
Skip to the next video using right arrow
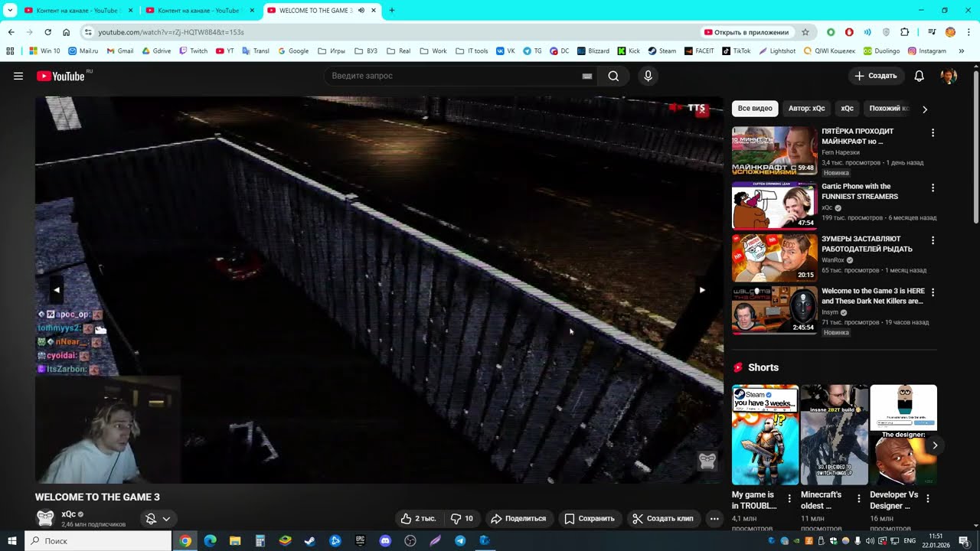coord(702,290)
